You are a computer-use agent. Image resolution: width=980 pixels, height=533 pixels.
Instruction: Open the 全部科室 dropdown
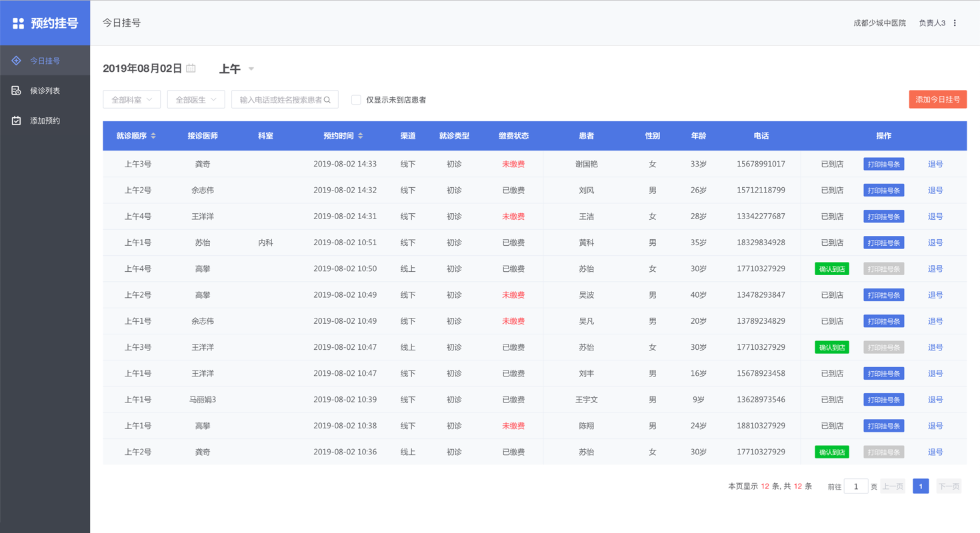[132, 100]
